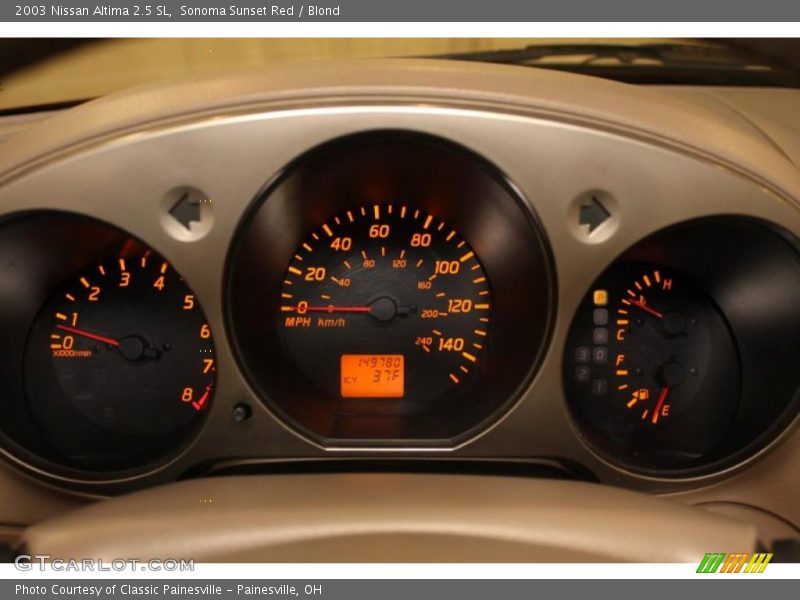Screen dimensions: 800x600
Task: Click the x1000r/min label on tachometer
Action: 72,353
